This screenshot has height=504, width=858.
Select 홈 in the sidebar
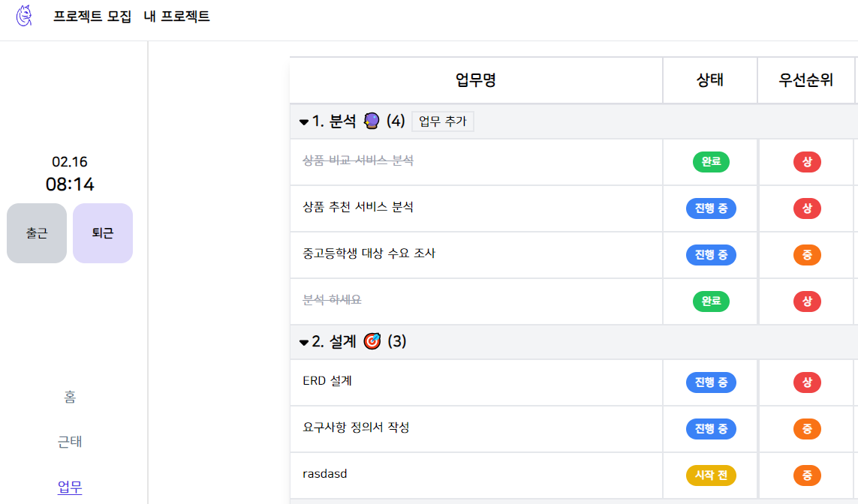point(70,396)
